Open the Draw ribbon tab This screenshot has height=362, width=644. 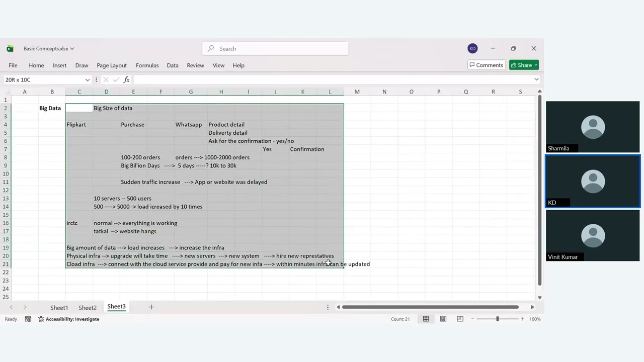[82, 65]
